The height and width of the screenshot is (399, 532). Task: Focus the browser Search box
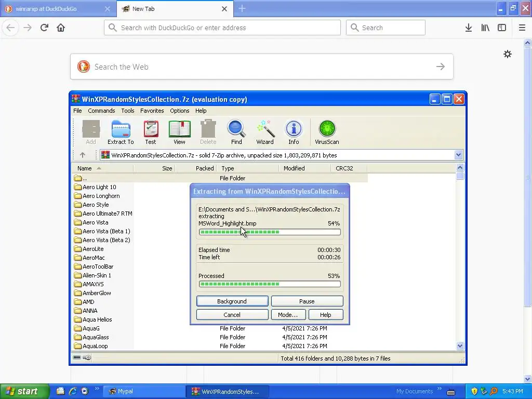(385, 28)
